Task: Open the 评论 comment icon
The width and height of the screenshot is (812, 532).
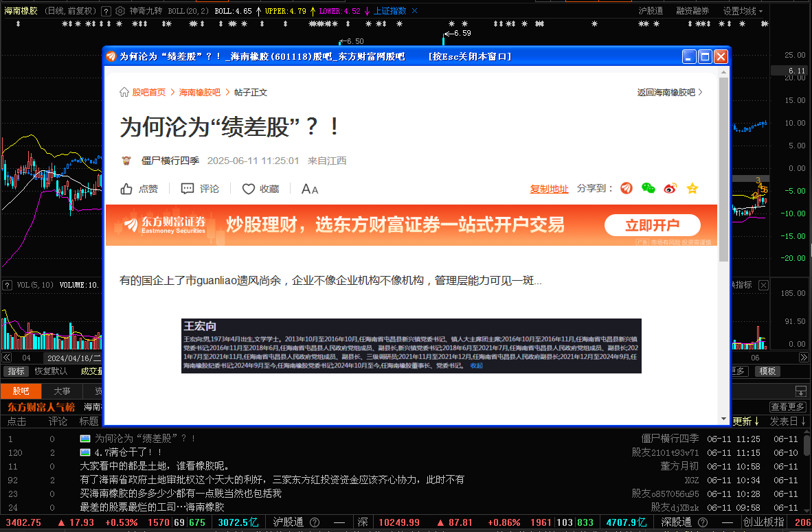Action: pyautogui.click(x=188, y=189)
